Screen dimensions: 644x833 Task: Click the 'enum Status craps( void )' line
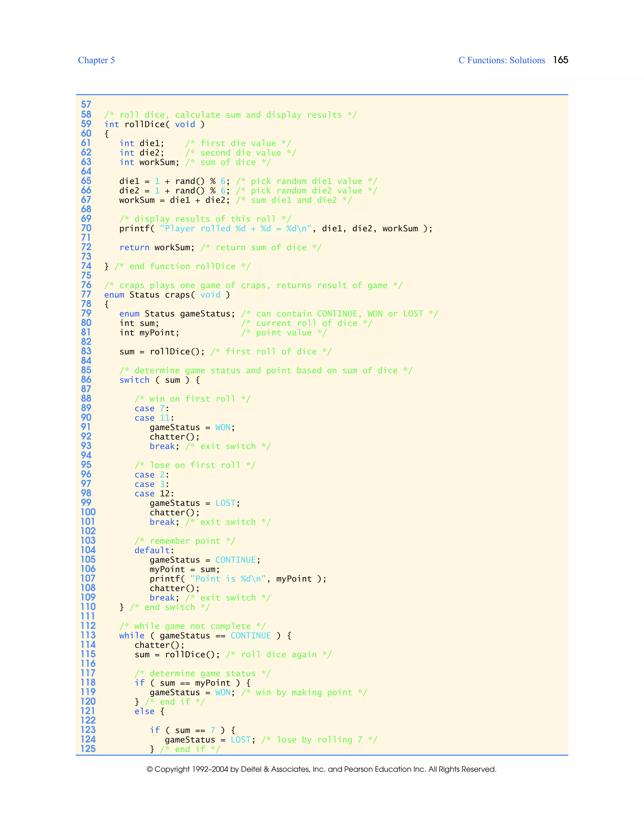point(167,295)
